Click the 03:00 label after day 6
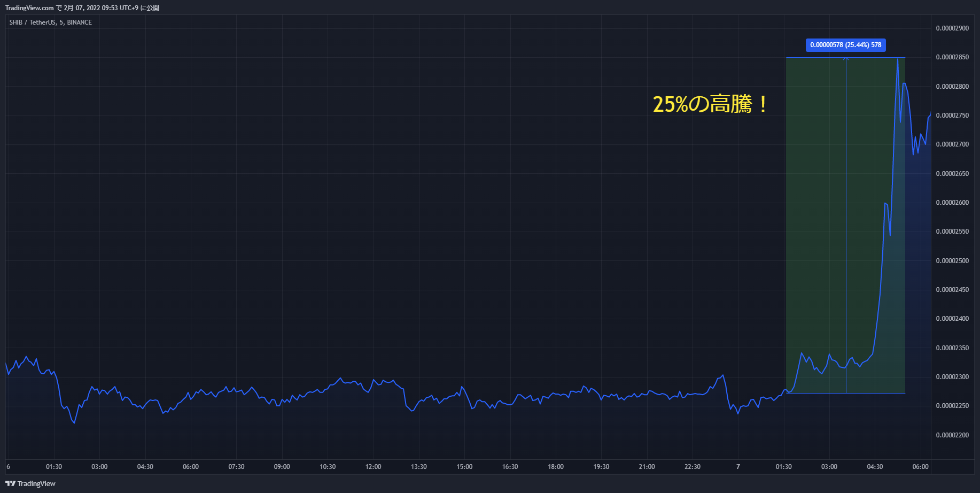This screenshot has width=980, height=493. point(99,467)
